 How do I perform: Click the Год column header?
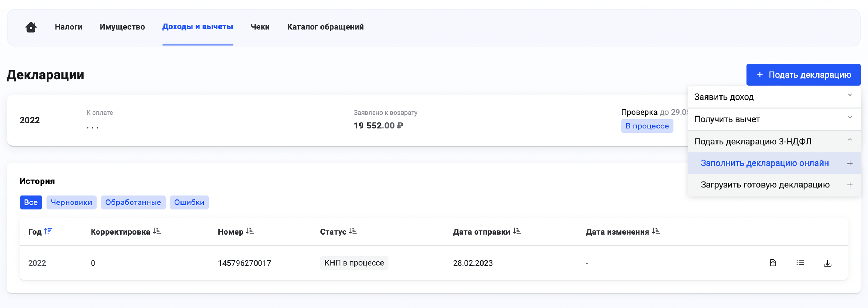click(x=35, y=232)
